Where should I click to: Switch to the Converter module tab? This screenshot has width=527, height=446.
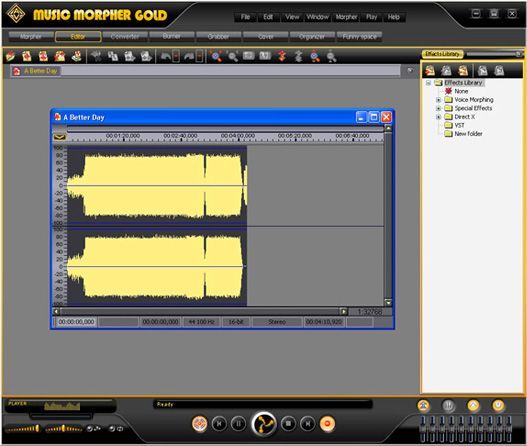(125, 36)
